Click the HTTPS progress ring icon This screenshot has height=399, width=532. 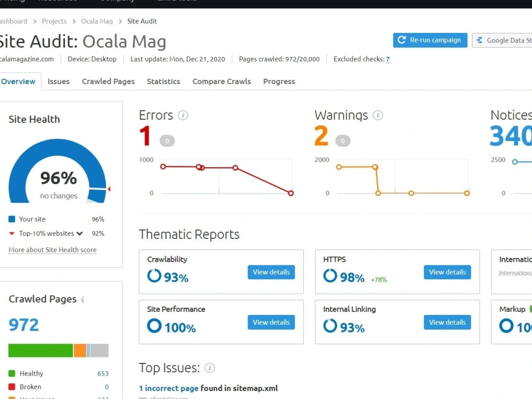tap(330, 276)
